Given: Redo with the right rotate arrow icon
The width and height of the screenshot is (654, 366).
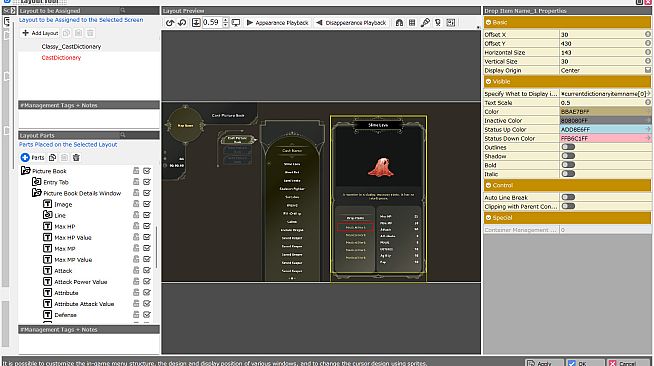Looking at the screenshot, I should click(182, 23).
